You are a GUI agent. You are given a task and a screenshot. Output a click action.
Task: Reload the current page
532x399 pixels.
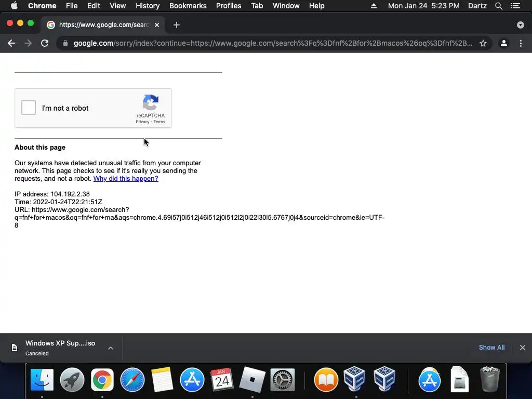point(45,43)
